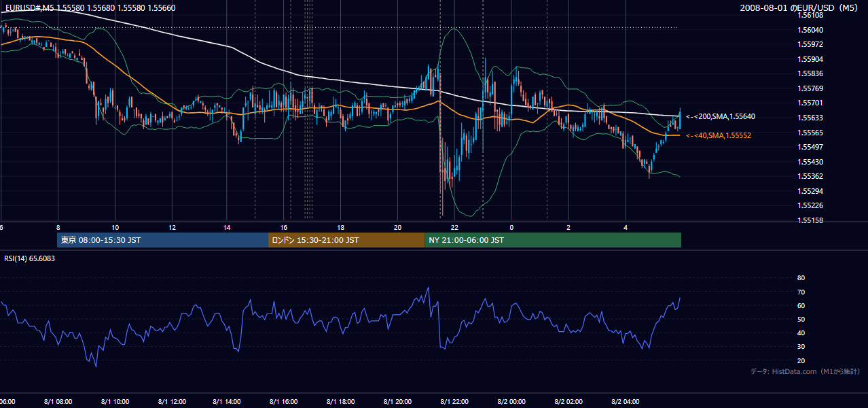Click price axis value 1.55904
The width and height of the screenshot is (868, 408).
(810, 59)
